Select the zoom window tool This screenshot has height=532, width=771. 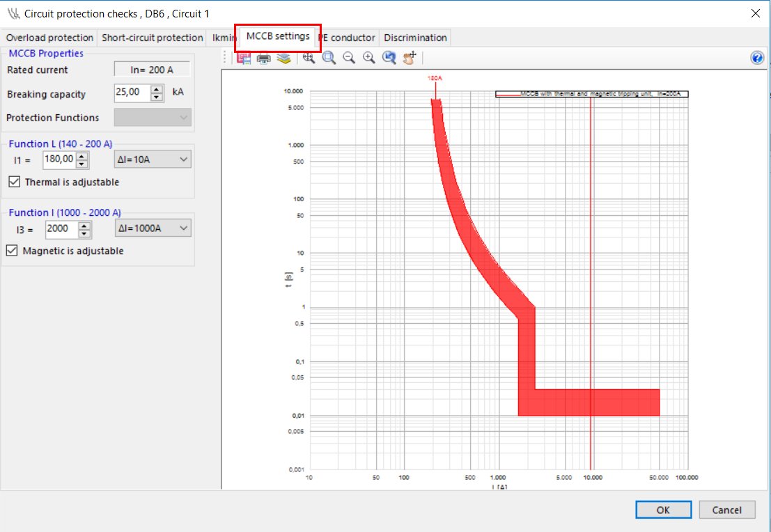click(329, 58)
